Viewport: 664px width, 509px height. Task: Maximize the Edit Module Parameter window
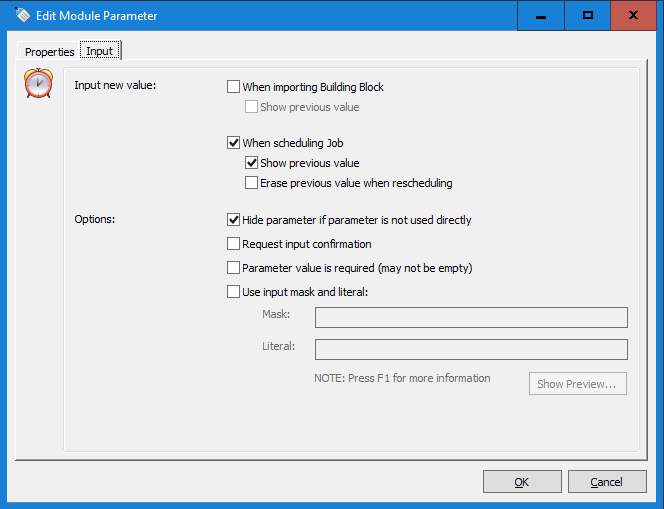pos(588,16)
